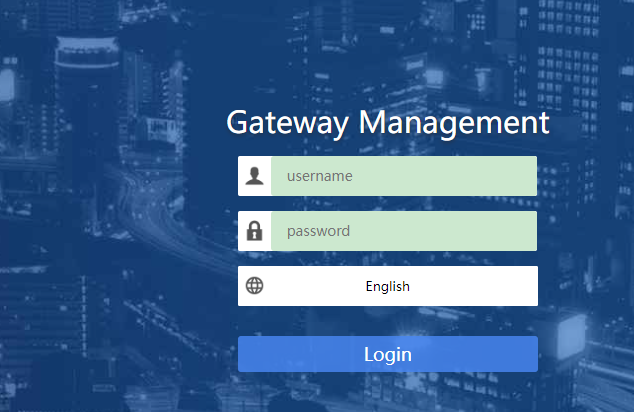The width and height of the screenshot is (634, 412).
Task: Open the English language dropdown
Action: point(388,286)
